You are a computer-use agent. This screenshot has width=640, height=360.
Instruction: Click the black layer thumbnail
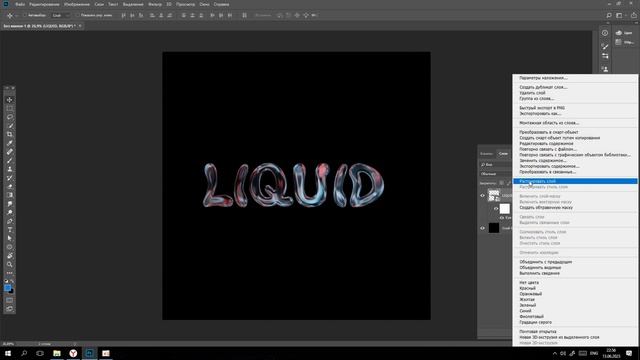tap(494, 228)
